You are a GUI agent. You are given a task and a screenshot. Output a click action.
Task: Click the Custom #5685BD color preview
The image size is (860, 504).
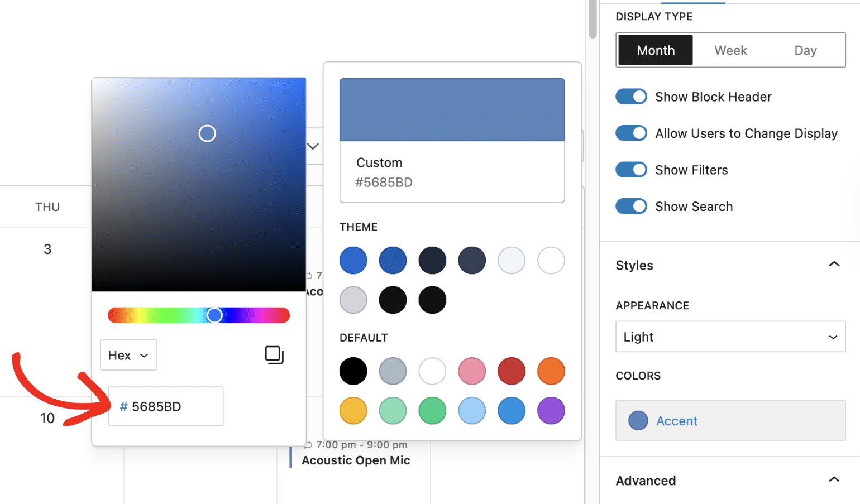[x=452, y=140]
